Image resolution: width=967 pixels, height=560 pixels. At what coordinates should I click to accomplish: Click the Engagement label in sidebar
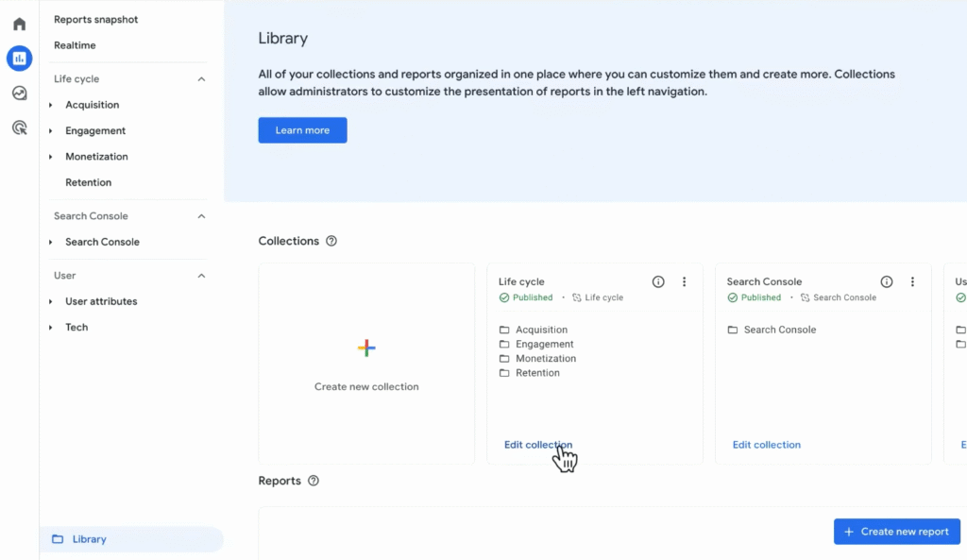pos(95,130)
